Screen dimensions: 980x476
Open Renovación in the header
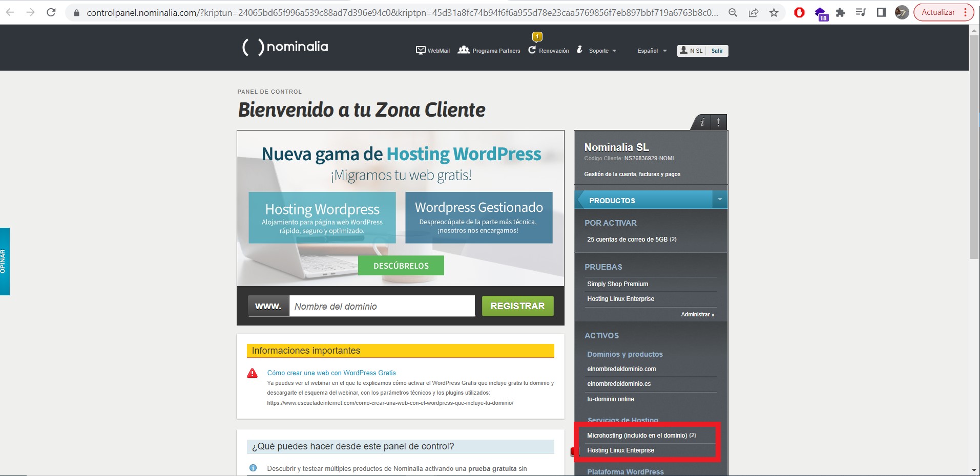tap(549, 50)
